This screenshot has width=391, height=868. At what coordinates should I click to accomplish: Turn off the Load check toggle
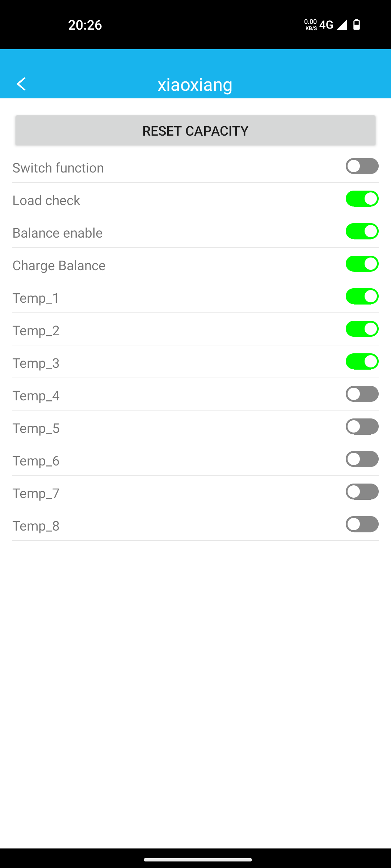pyautogui.click(x=362, y=199)
